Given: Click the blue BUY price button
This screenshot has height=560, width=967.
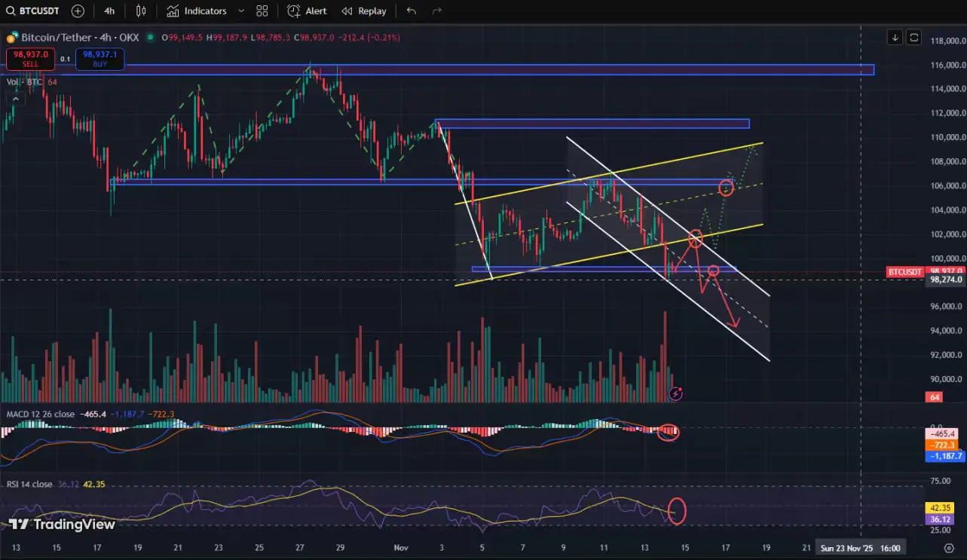Looking at the screenshot, I should click(99, 59).
